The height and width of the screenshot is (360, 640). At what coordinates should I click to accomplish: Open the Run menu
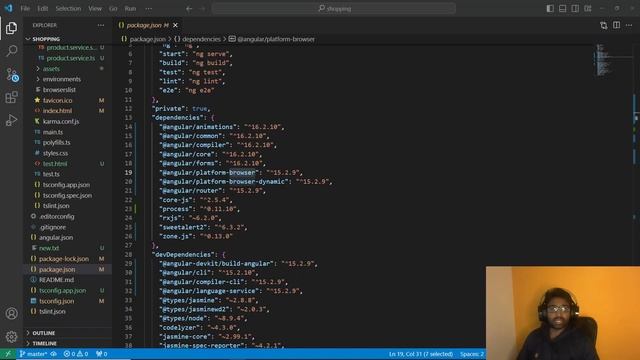pos(130,9)
